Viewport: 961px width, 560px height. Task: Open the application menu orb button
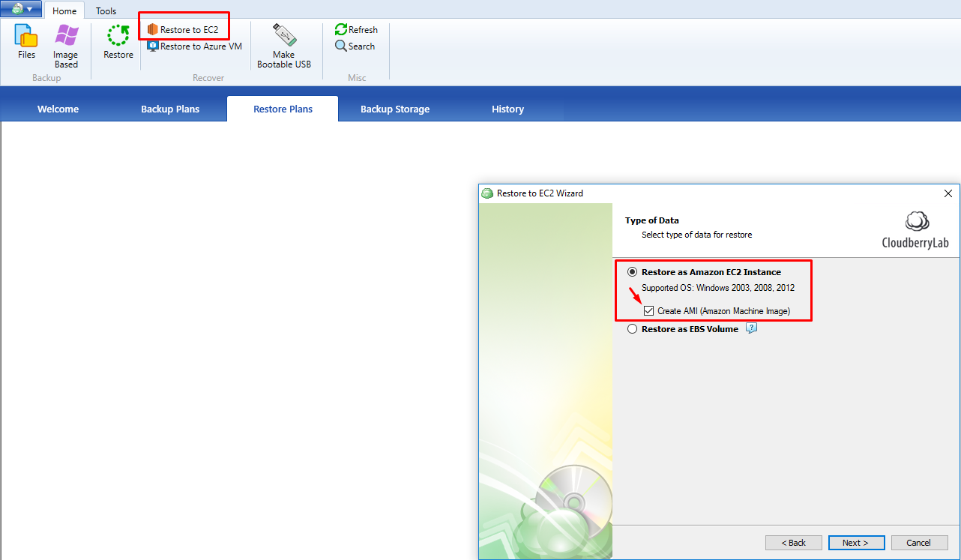(x=21, y=9)
